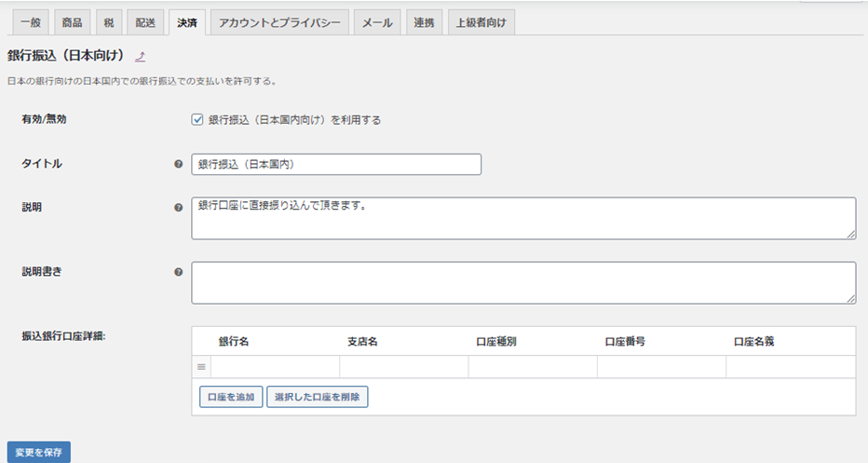Click the row drag handle in account table
Screen dimensions: 868x463
[201, 367]
